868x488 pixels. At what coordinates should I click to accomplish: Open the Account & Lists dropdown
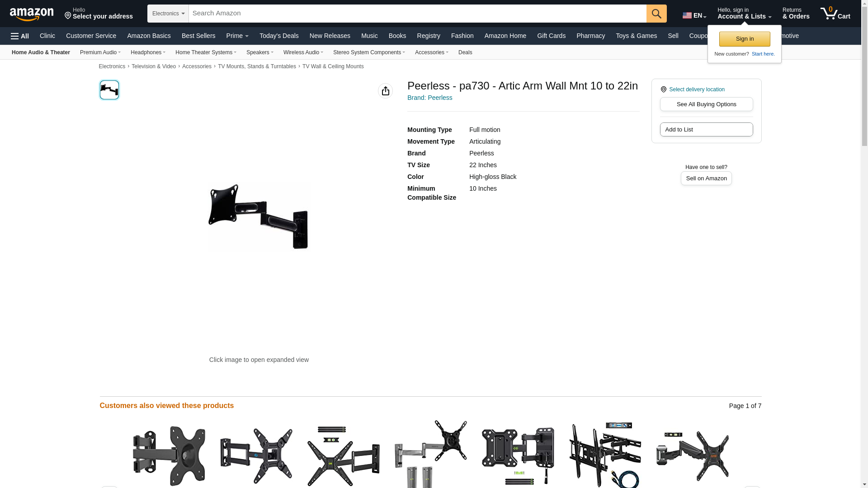(744, 13)
